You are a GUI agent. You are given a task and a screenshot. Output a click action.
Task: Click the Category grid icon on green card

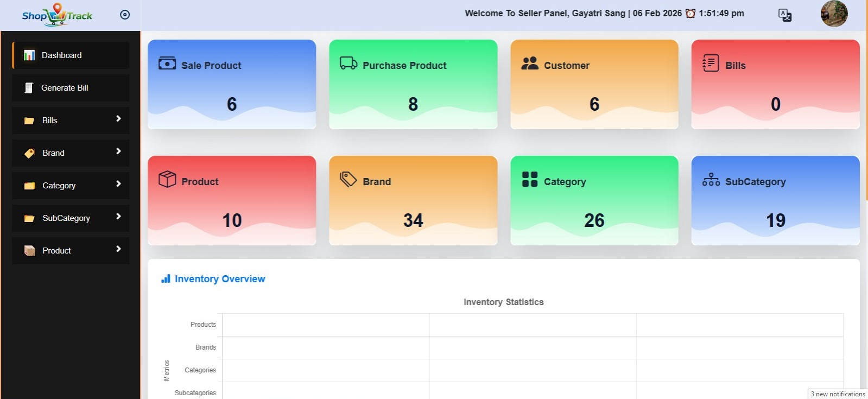tap(530, 179)
